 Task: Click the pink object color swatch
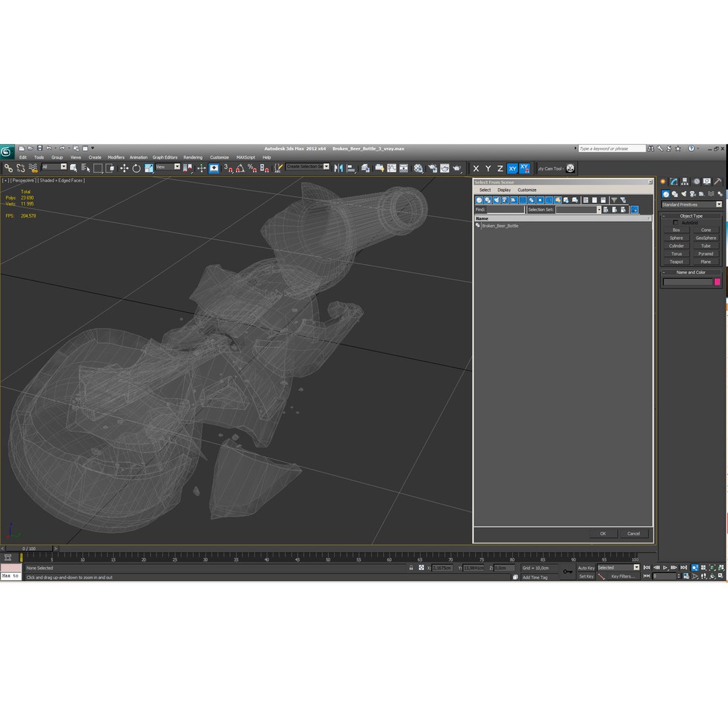tap(717, 282)
